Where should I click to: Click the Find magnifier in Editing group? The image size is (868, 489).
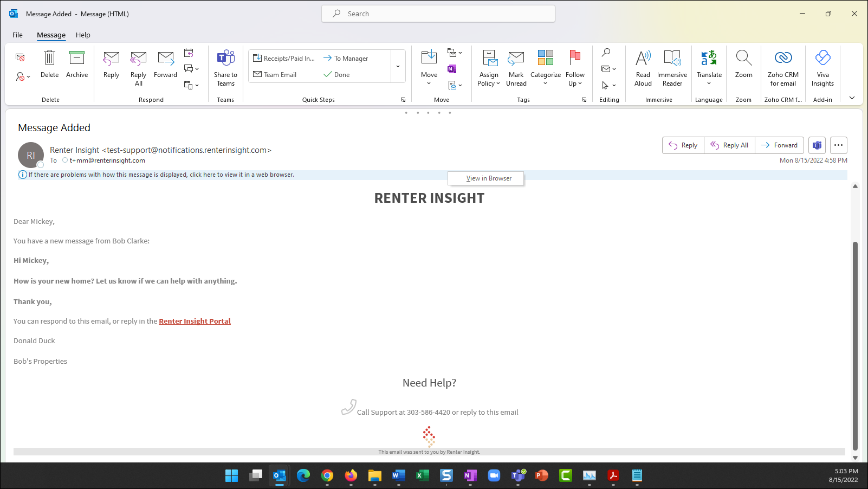point(606,53)
